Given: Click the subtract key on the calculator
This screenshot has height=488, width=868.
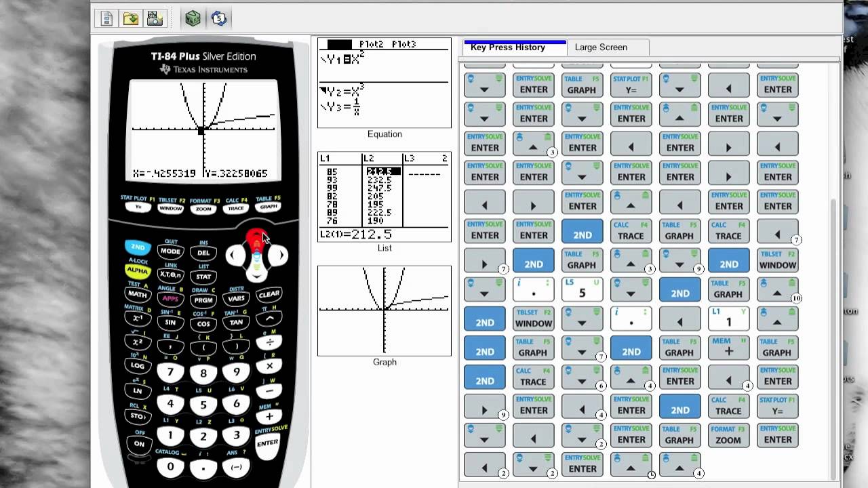Looking at the screenshot, I should coord(269,391).
